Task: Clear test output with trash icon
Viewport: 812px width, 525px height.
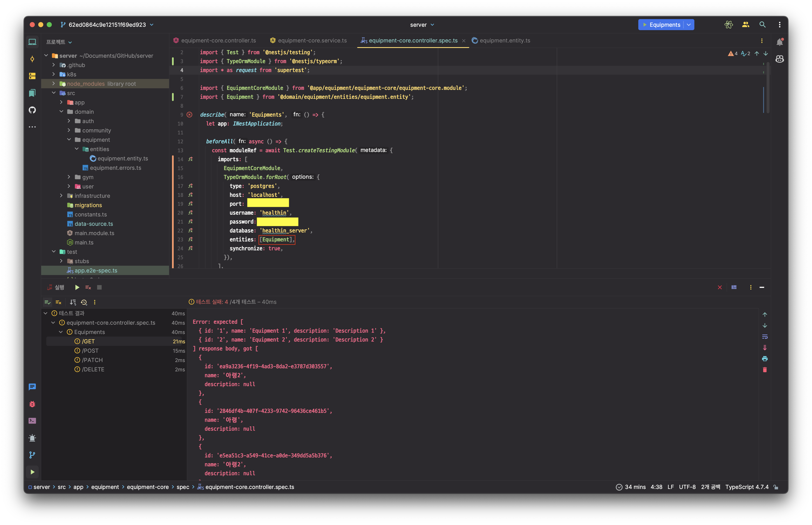Action: pos(765,370)
